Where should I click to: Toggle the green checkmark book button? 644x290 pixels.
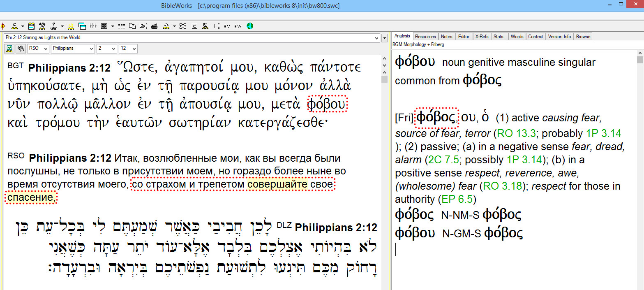click(9, 49)
